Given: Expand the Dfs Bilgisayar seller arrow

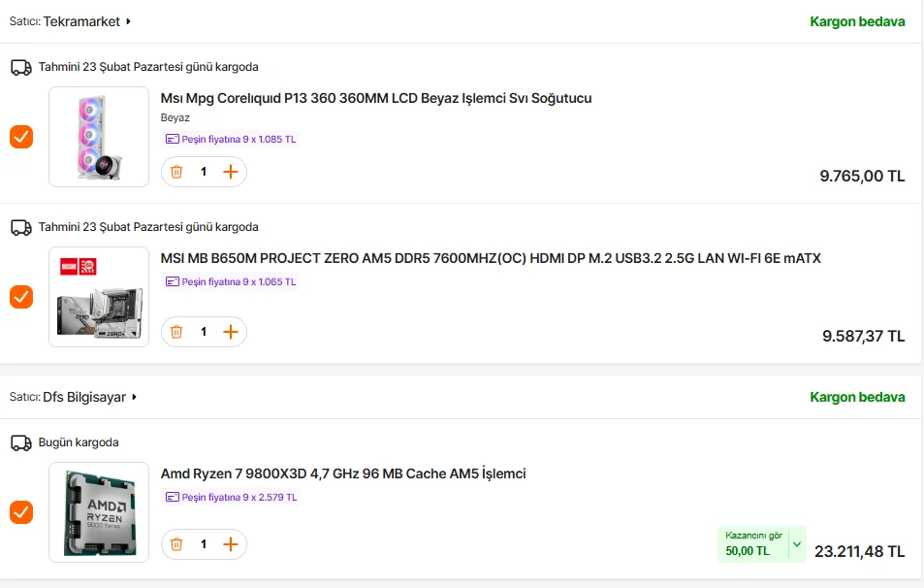Looking at the screenshot, I should (x=135, y=397).
